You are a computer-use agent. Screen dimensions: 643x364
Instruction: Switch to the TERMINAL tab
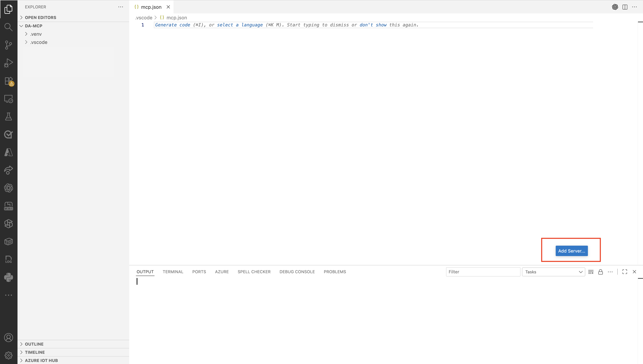[173, 272]
